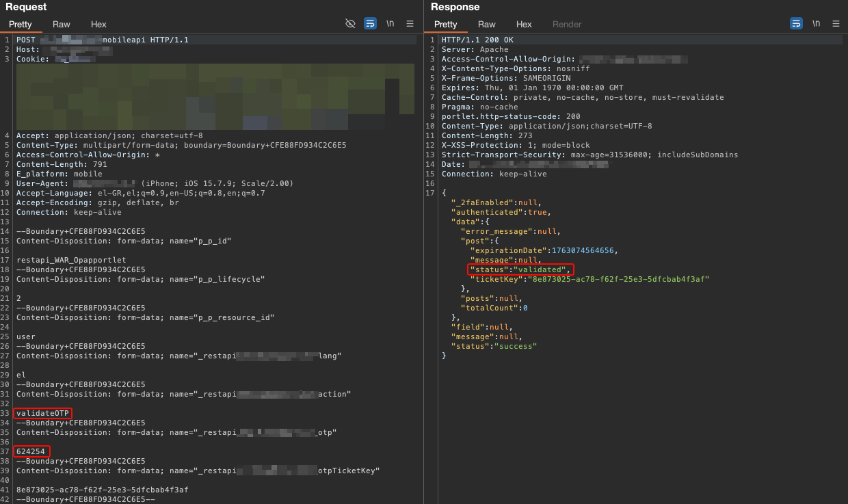Toggle non-printable \n characters in Request

tap(390, 23)
